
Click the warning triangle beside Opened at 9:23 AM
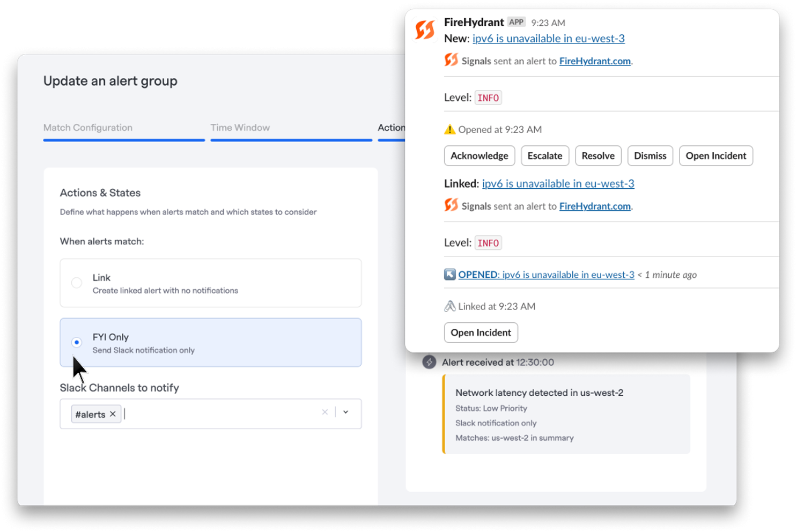(x=449, y=129)
